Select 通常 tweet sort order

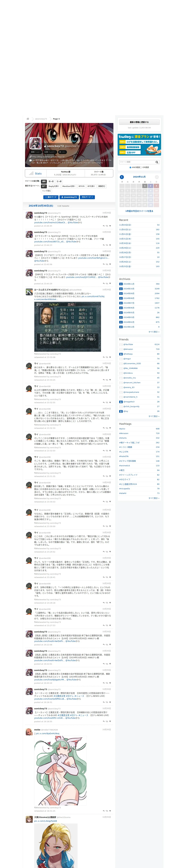pos(44,181)
